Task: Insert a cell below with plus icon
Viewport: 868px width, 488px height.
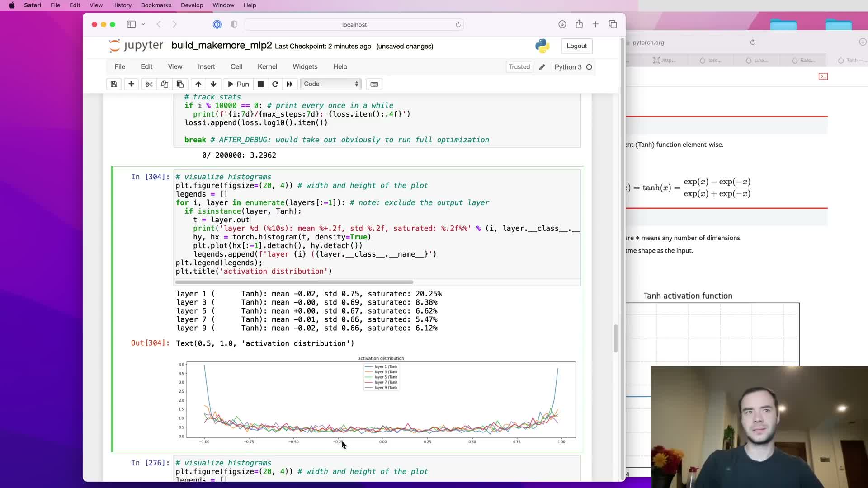Action: [x=131, y=84]
